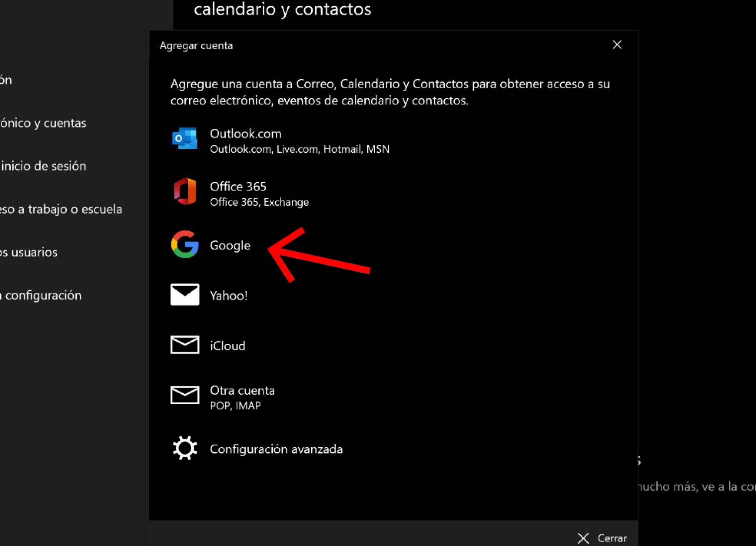Click the Yahoo! envelope icon
The image size is (756, 546).
[184, 295]
